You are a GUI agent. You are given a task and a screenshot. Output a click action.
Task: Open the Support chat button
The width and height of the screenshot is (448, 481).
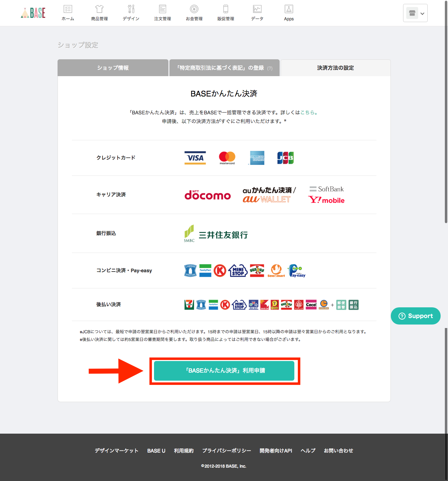(415, 316)
